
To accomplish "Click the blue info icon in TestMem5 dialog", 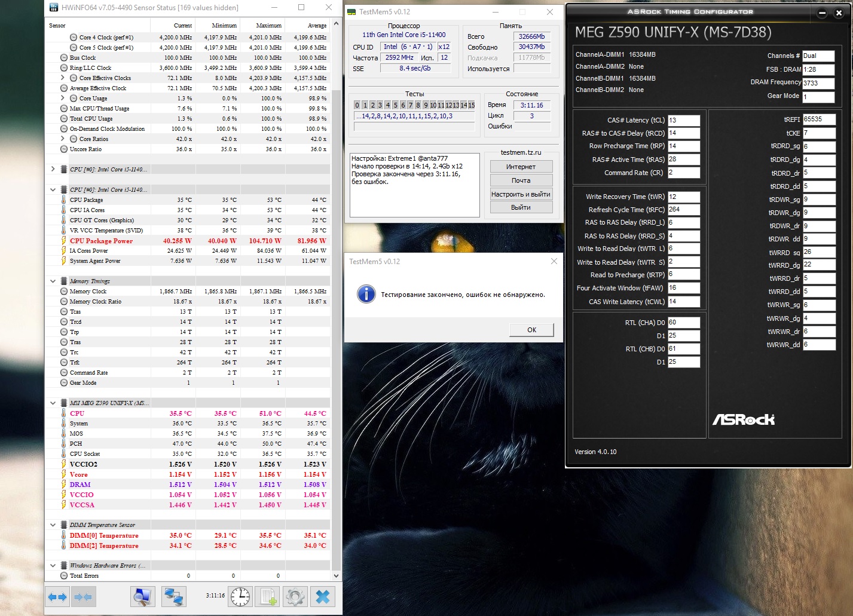I will click(366, 294).
